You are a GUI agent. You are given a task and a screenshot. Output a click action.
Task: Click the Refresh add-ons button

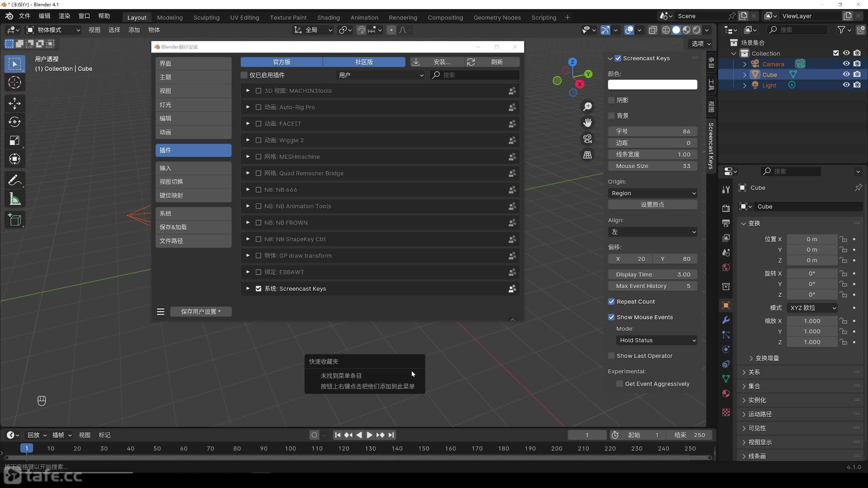click(492, 62)
